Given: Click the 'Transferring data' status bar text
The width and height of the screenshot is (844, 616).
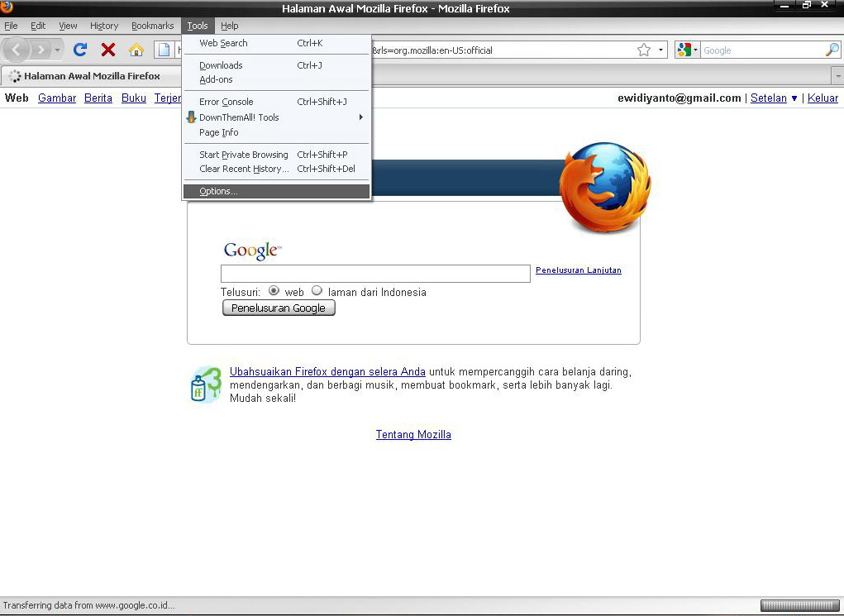Looking at the screenshot, I should (88, 605).
